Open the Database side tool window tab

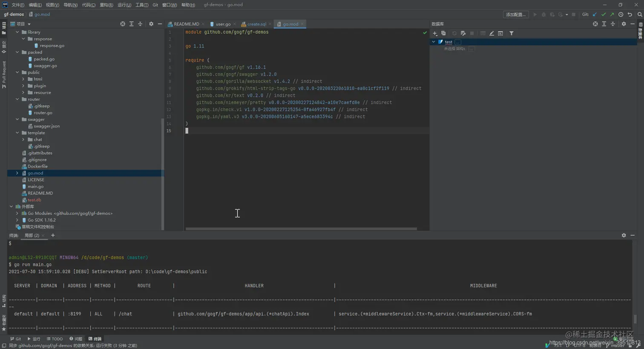tap(640, 31)
